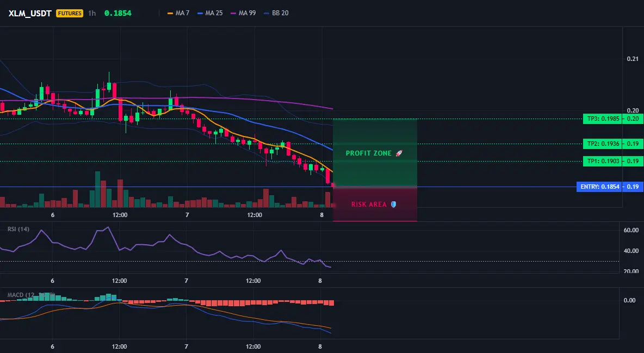Toggle the BB 20 legend entry

pyautogui.click(x=276, y=13)
